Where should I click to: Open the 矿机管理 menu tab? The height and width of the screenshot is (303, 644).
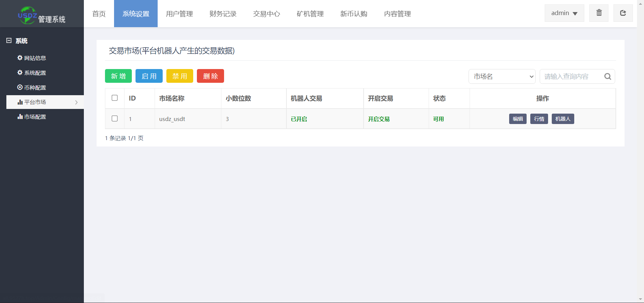pos(310,14)
